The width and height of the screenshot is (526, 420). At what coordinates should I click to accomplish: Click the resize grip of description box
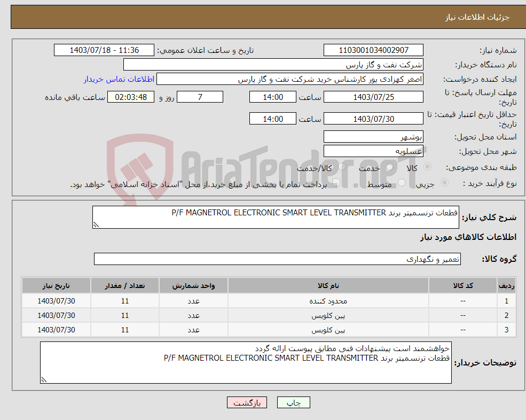coord(96,225)
